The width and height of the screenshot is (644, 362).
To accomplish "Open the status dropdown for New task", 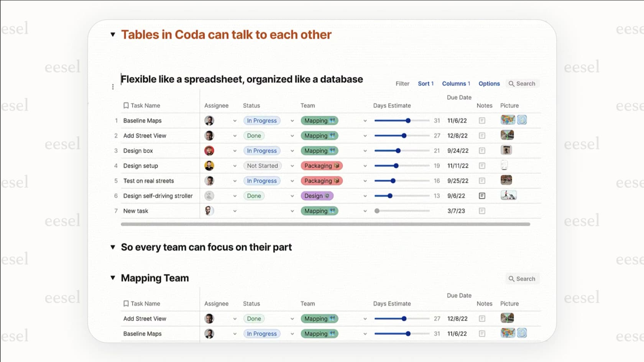I will [x=292, y=211].
